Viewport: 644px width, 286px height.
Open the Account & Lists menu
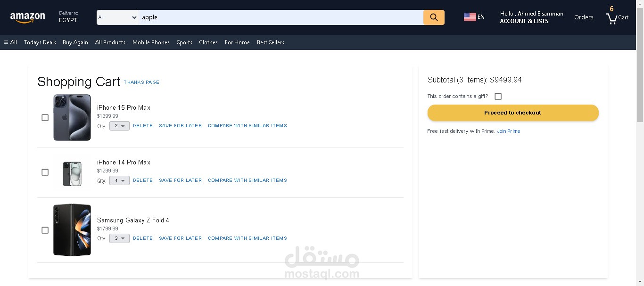coord(531,17)
